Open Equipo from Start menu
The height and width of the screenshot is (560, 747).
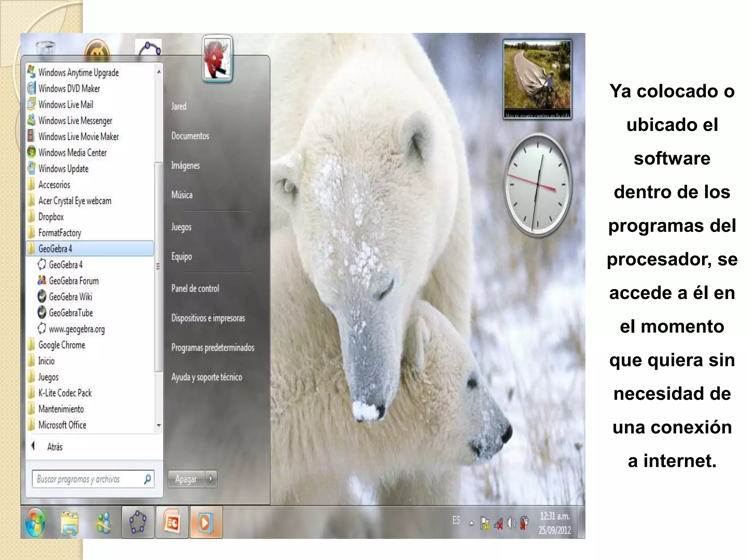181,257
